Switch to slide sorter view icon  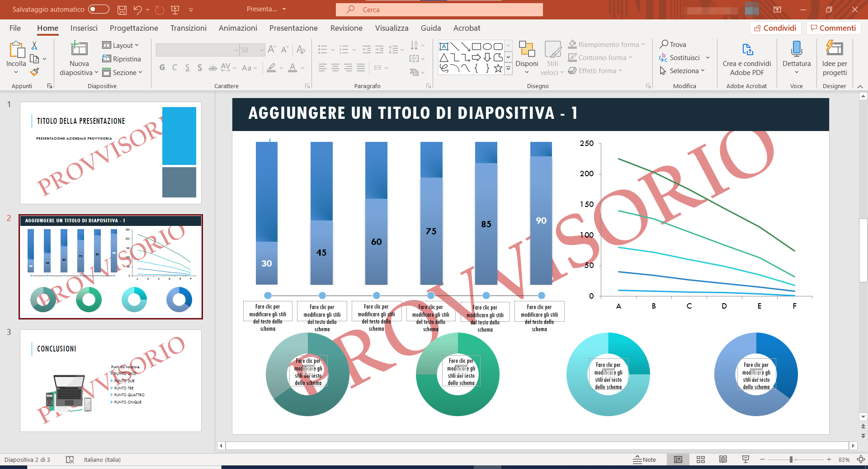(x=700, y=460)
